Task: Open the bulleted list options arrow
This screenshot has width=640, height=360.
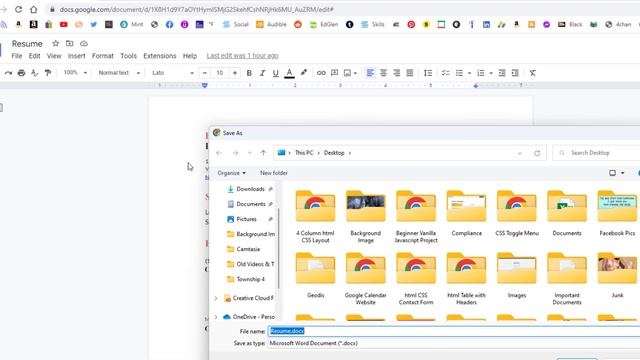Action: 469,73
